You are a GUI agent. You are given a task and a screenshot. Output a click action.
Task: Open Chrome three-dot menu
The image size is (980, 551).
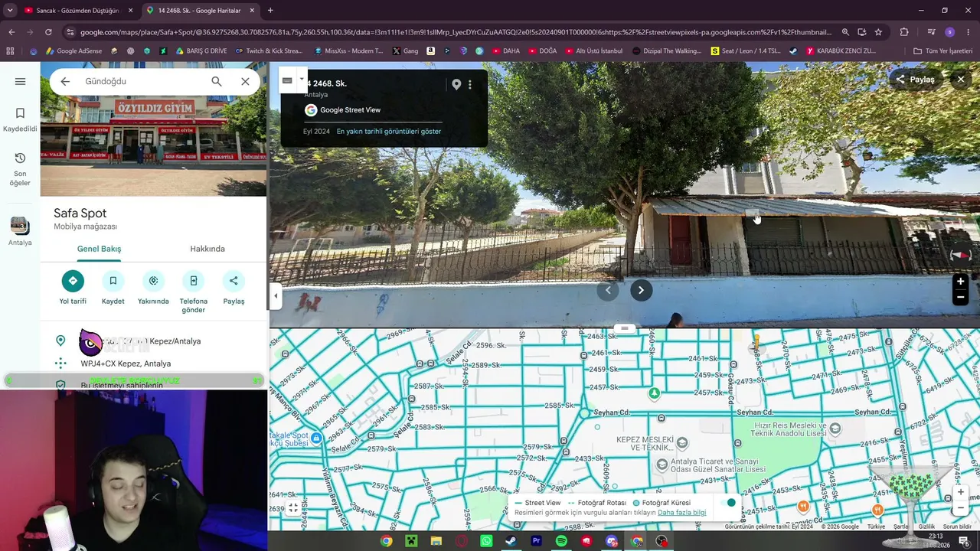tap(968, 32)
